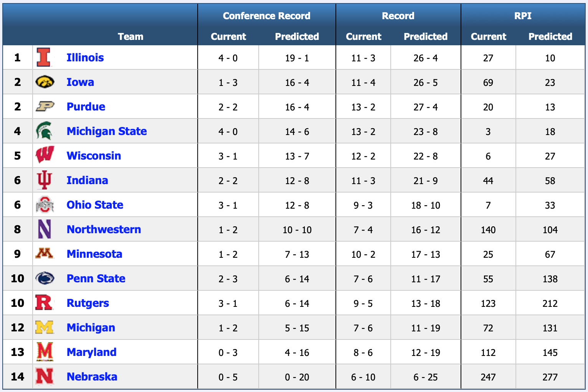Click the Ohio State logo icon
The image size is (588, 392).
(45, 205)
